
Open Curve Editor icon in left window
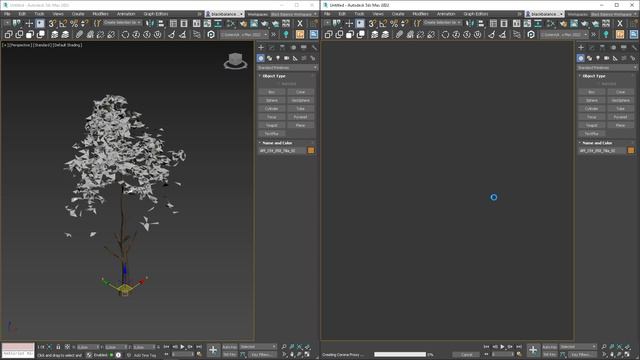pos(207,24)
